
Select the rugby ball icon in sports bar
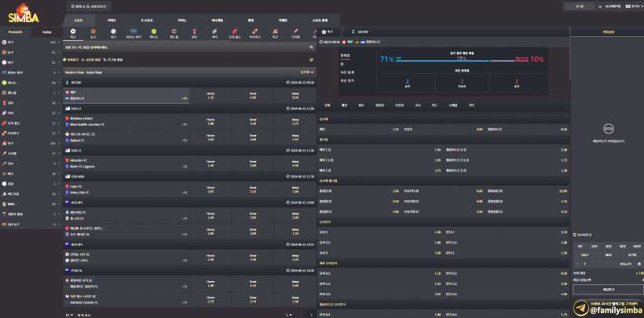[x=214, y=31]
